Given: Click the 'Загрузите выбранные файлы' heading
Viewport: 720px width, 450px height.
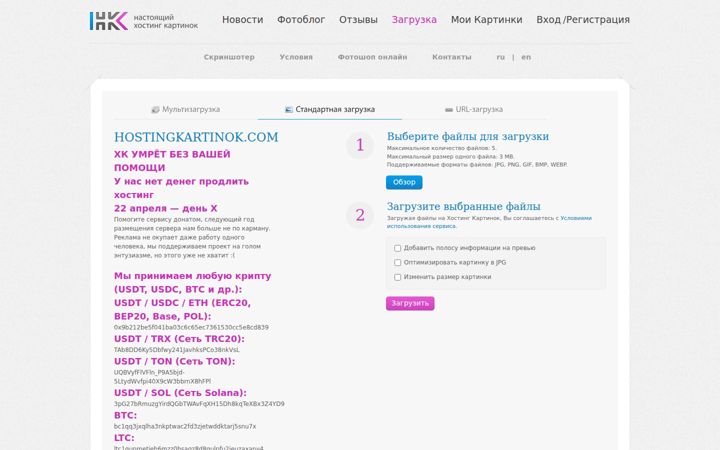Looking at the screenshot, I should click(x=463, y=206).
